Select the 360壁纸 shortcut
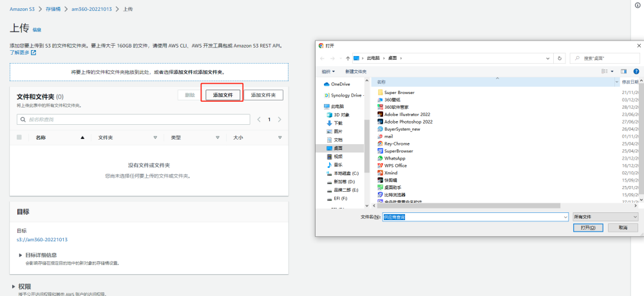The height and width of the screenshot is (296, 644). click(x=388, y=100)
